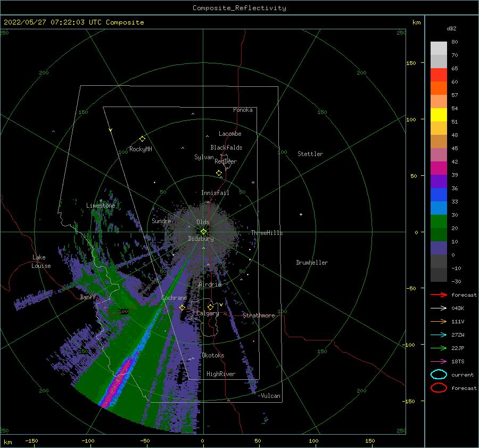Click the Blackfalds city label
This screenshot has height=448, width=479.
(x=226, y=148)
